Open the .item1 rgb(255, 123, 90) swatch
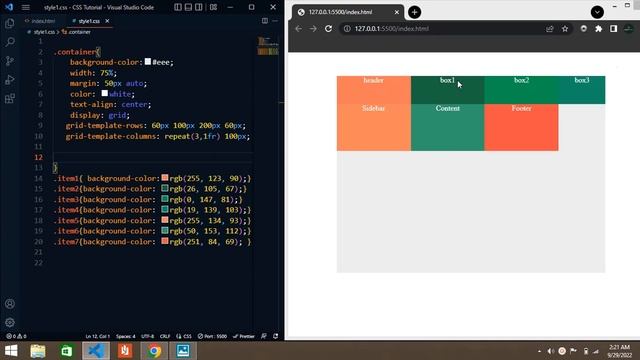 click(165, 178)
